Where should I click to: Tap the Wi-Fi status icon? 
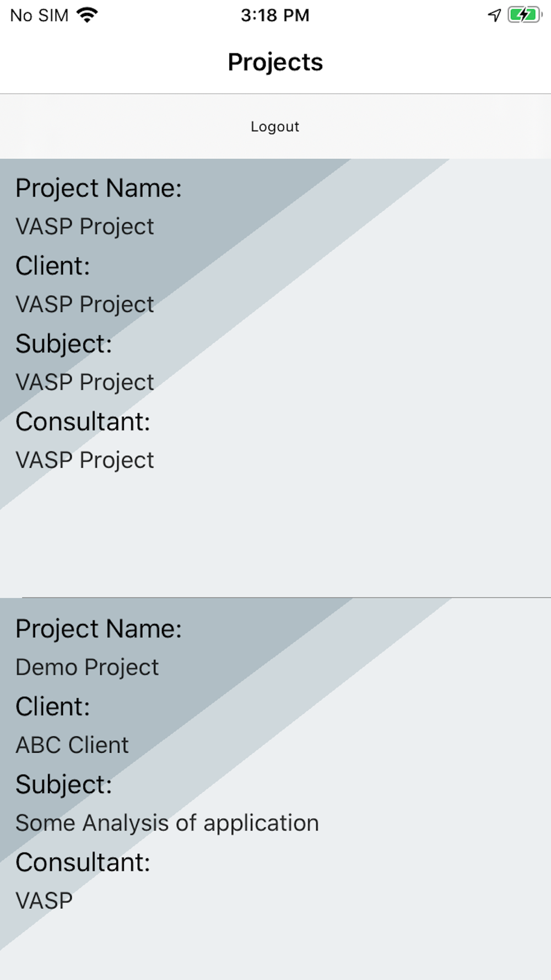[x=87, y=15]
